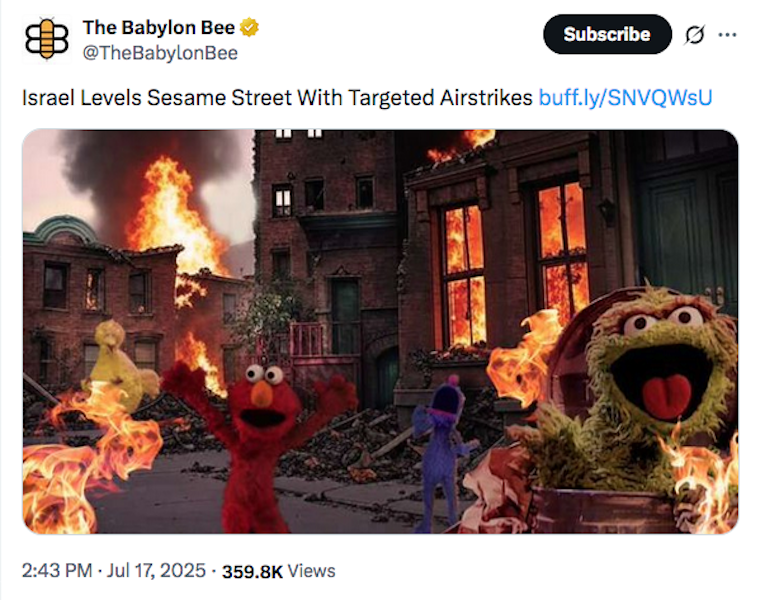View the 359.8K view count
This screenshot has height=600, width=760.
[252, 571]
